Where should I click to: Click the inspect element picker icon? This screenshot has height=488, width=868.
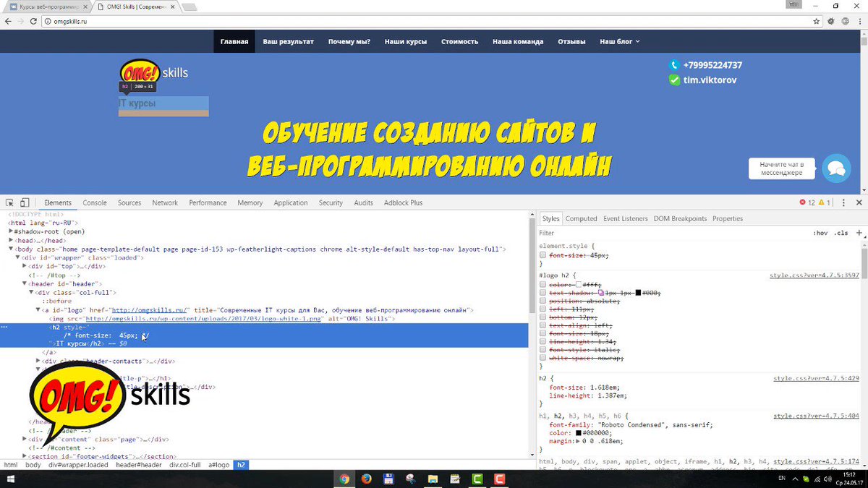(10, 203)
